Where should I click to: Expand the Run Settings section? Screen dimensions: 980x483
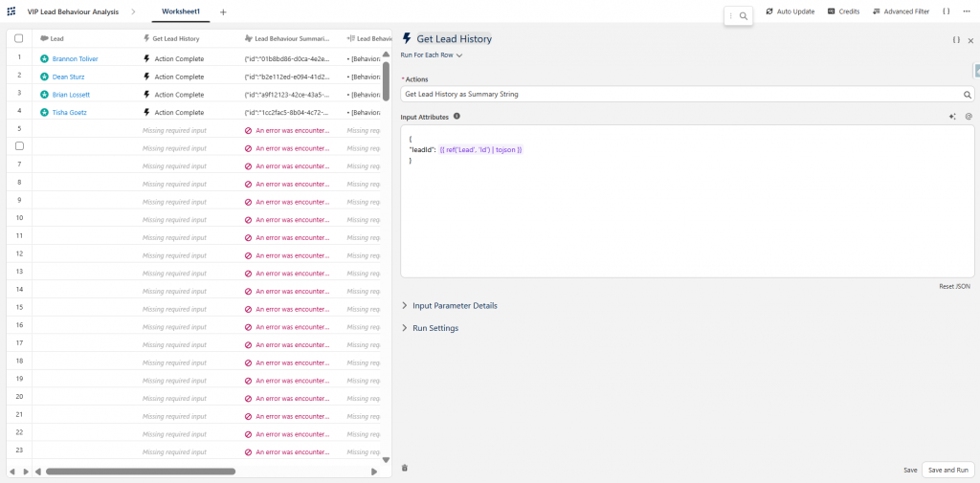tap(430, 328)
